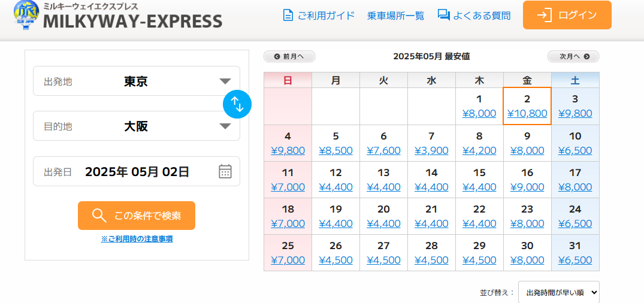This screenshot has width=644, height=303.
Task: Click the login arrow icon
Action: tap(545, 16)
